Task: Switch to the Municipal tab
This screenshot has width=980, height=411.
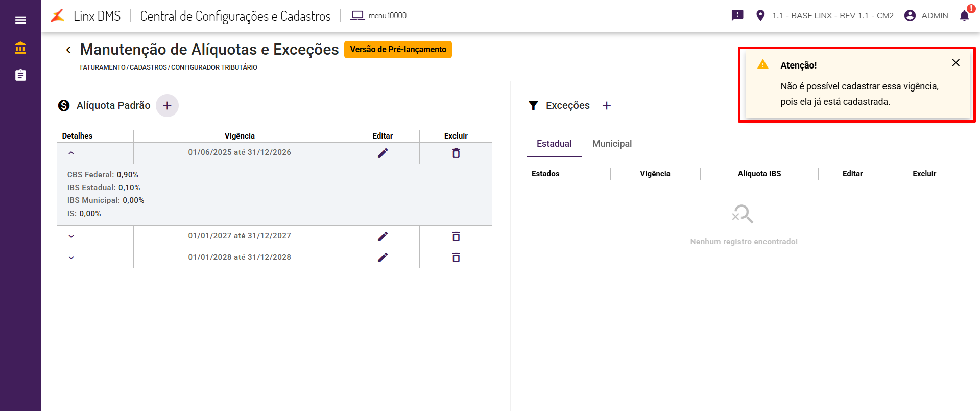Action: [x=612, y=144]
